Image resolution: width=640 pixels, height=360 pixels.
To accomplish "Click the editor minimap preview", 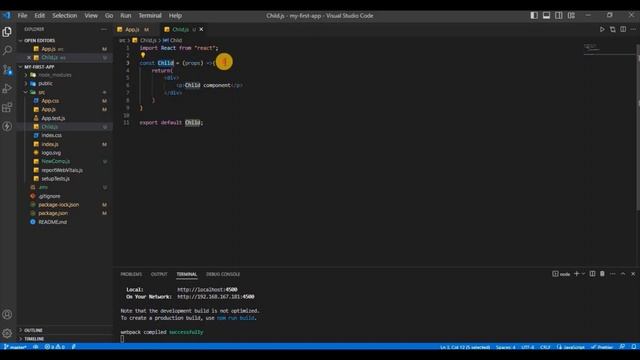I will pos(608,48).
